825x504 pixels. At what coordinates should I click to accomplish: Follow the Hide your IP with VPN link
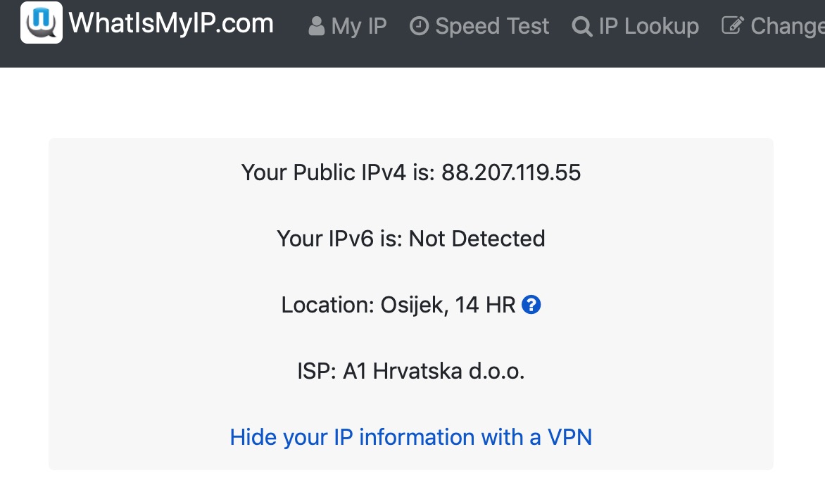pyautogui.click(x=410, y=437)
